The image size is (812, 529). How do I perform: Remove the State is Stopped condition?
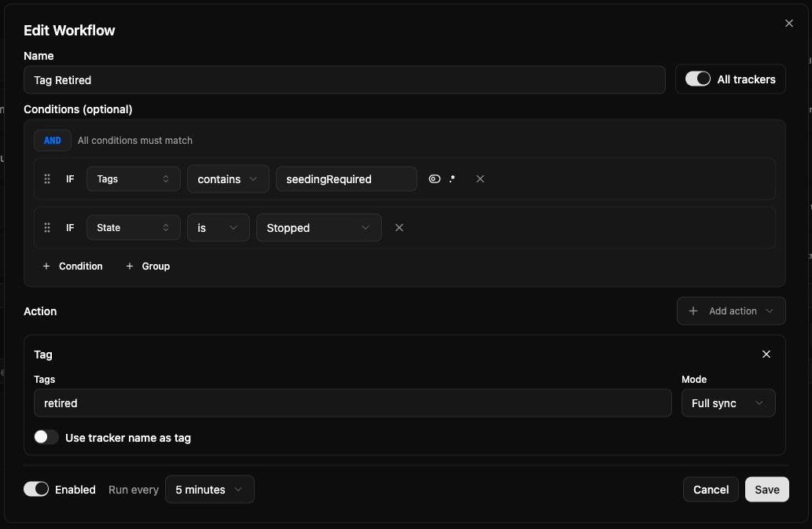point(399,228)
